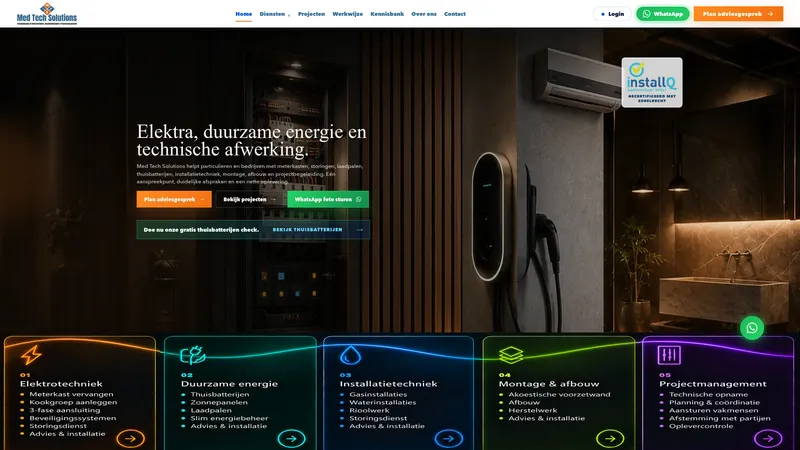Click 'Thuisbatterijen' list item
Viewport: 800px width, 450px height.
pyautogui.click(x=220, y=394)
